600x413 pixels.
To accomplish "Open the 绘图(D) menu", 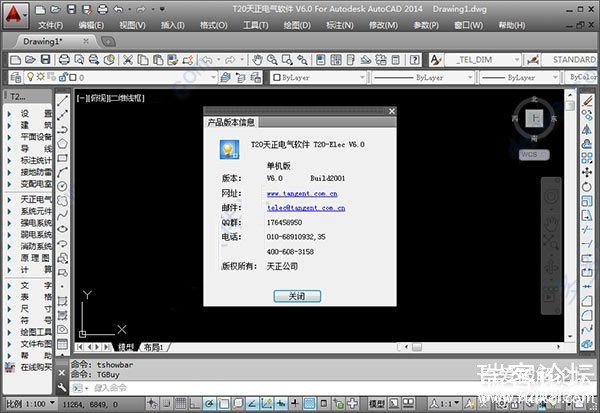I will [297, 26].
